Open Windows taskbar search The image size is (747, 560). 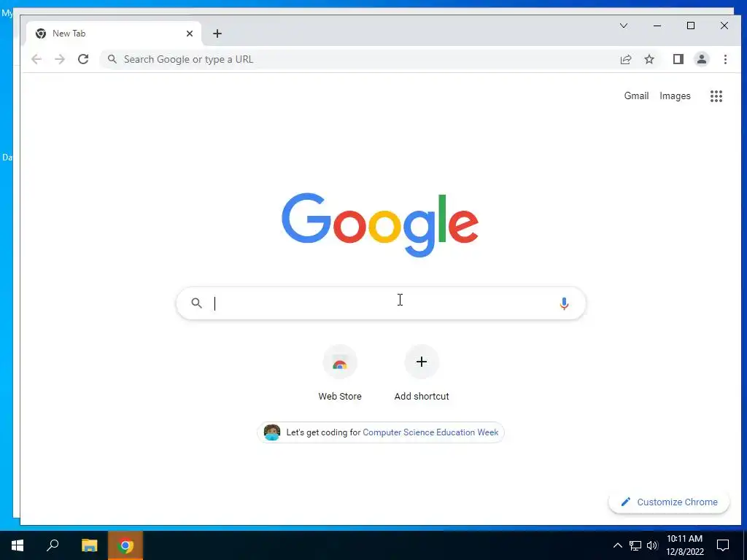pos(53,545)
